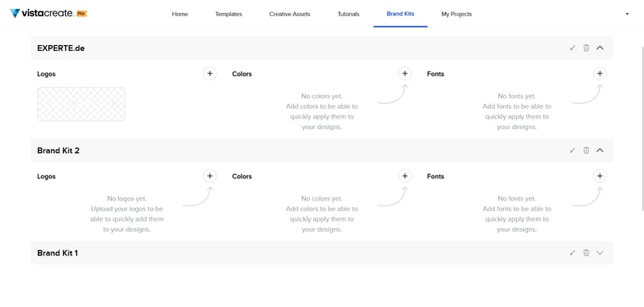This screenshot has height=307, width=644.
Task: Open the account dropdown arrow
Action: tap(627, 14)
